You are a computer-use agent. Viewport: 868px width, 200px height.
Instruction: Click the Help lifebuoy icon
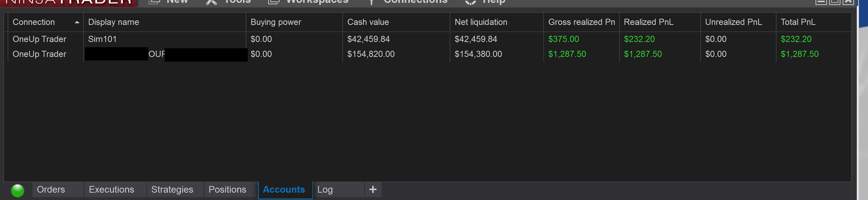tap(470, 2)
